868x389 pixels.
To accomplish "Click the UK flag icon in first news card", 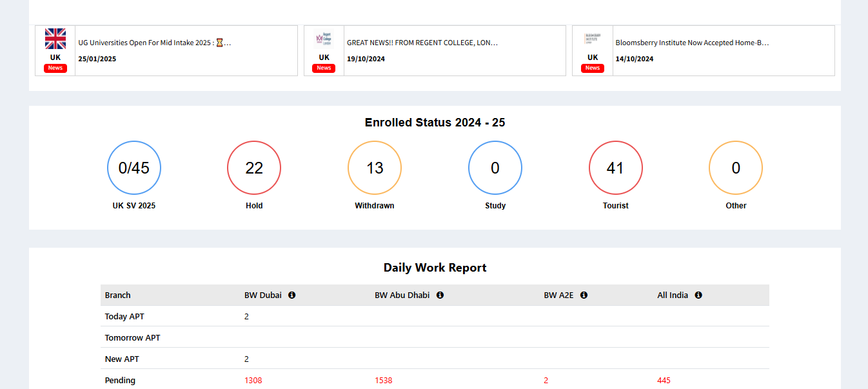I will pyautogui.click(x=55, y=39).
